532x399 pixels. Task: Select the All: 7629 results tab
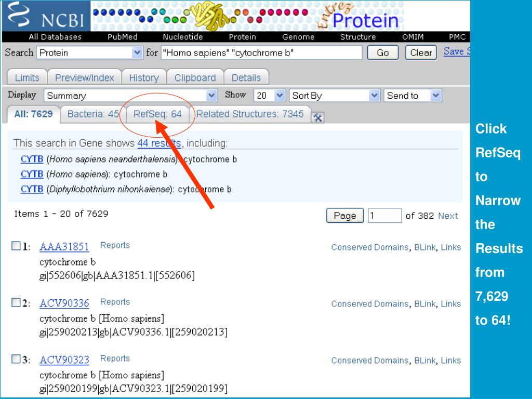(33, 114)
